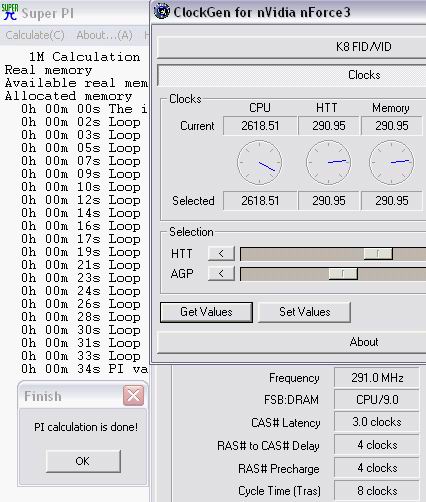Click the RAS# Precharge value 4 clocks
Viewport: 426px width, 502px height.
[x=377, y=468]
